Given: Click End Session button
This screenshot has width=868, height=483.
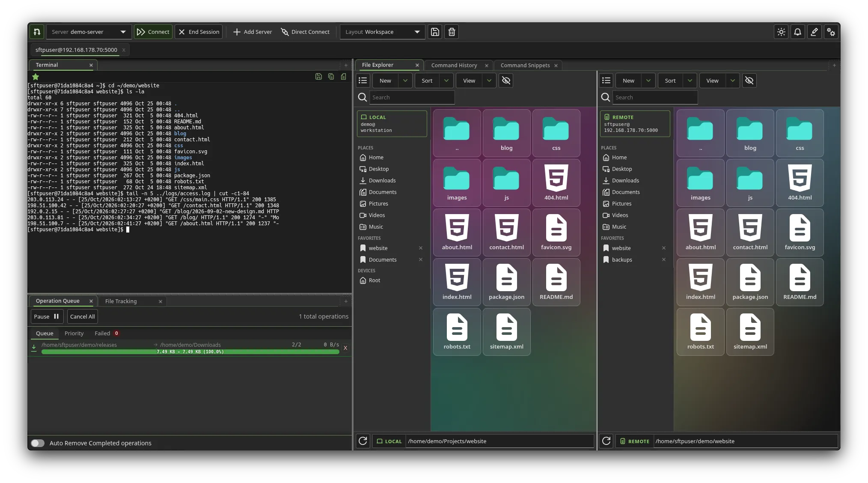Looking at the screenshot, I should click(x=199, y=32).
